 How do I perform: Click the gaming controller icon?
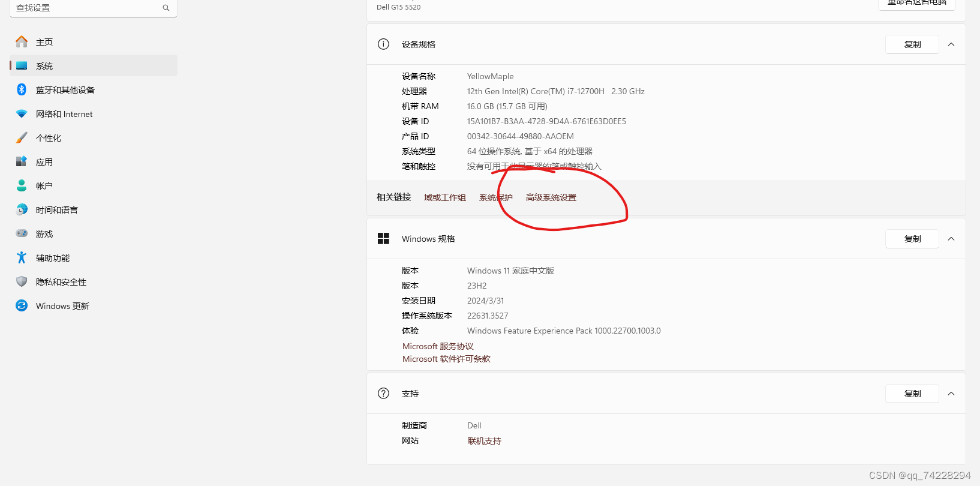click(22, 233)
